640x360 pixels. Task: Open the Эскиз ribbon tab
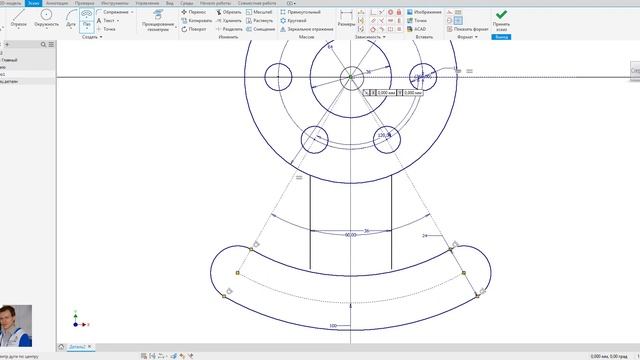point(33,3)
